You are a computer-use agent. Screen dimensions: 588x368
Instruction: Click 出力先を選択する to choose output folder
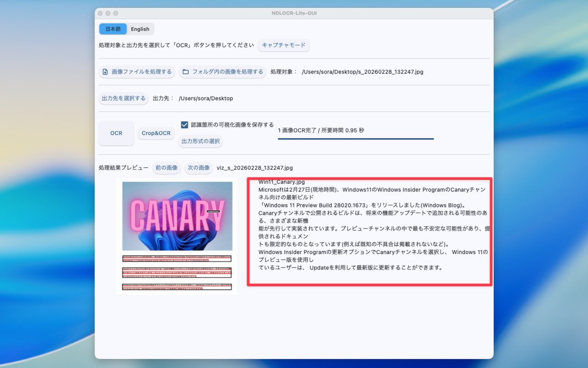tap(124, 98)
